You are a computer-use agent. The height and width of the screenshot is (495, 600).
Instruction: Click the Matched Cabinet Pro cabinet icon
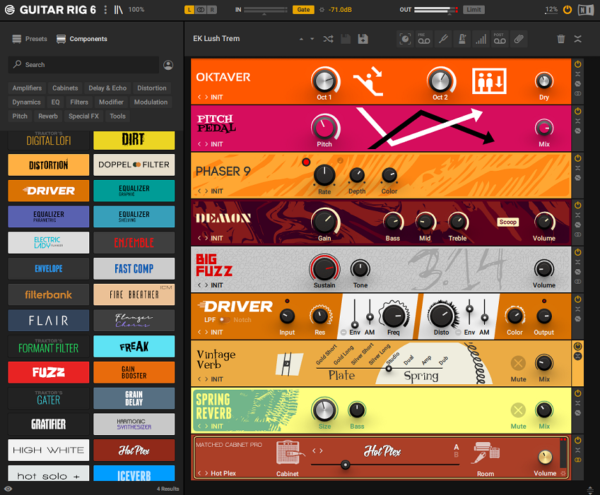(x=290, y=453)
